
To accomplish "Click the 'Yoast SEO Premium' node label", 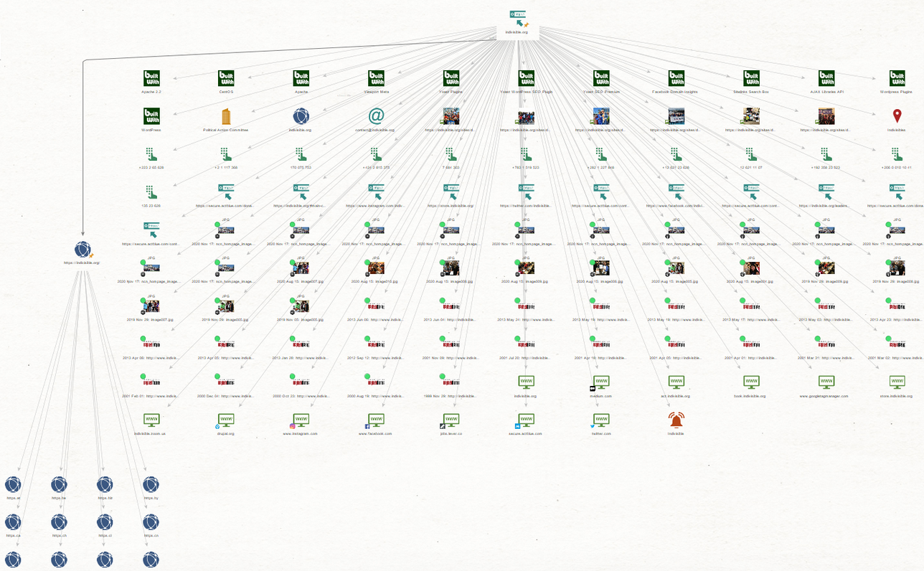I will tap(601, 93).
